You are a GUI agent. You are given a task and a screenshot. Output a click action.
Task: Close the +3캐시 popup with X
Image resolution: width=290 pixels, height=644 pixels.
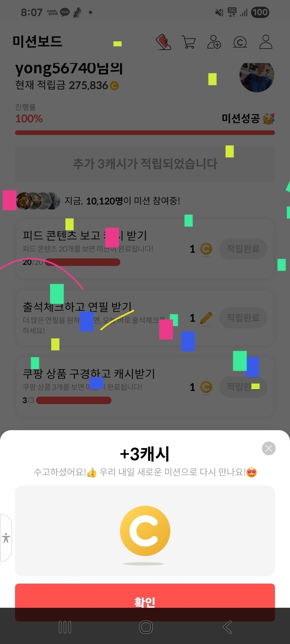point(269,448)
